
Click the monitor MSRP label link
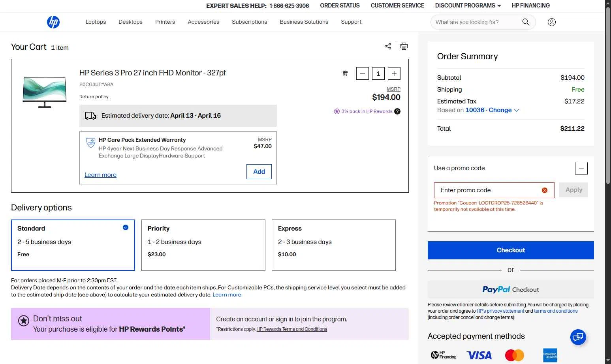point(393,89)
